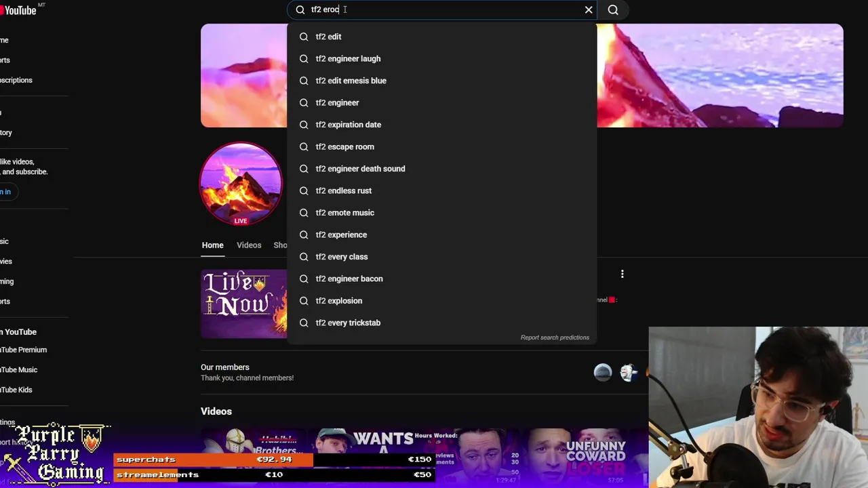Image resolution: width=868 pixels, height=488 pixels.
Task: Click the second member avatar
Action: coord(629,372)
